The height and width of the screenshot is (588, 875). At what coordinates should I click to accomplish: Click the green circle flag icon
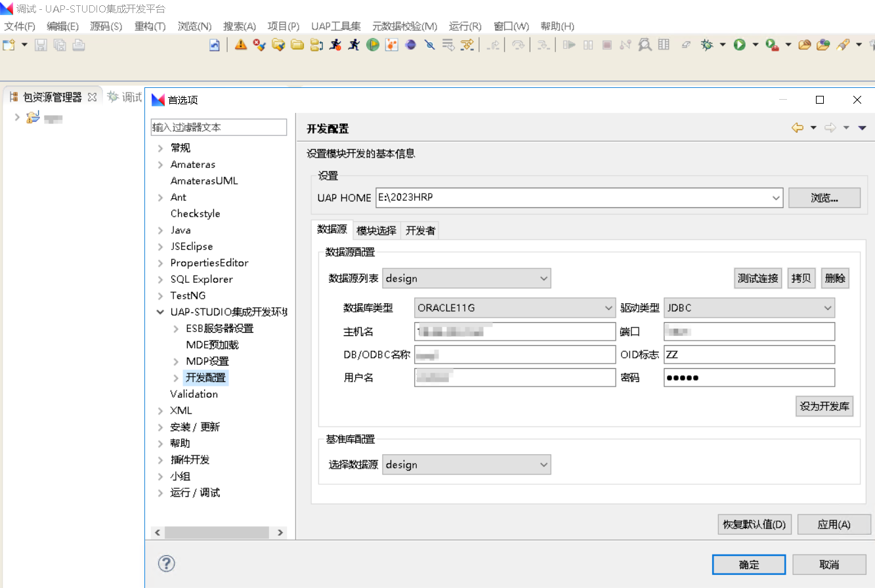click(373, 45)
